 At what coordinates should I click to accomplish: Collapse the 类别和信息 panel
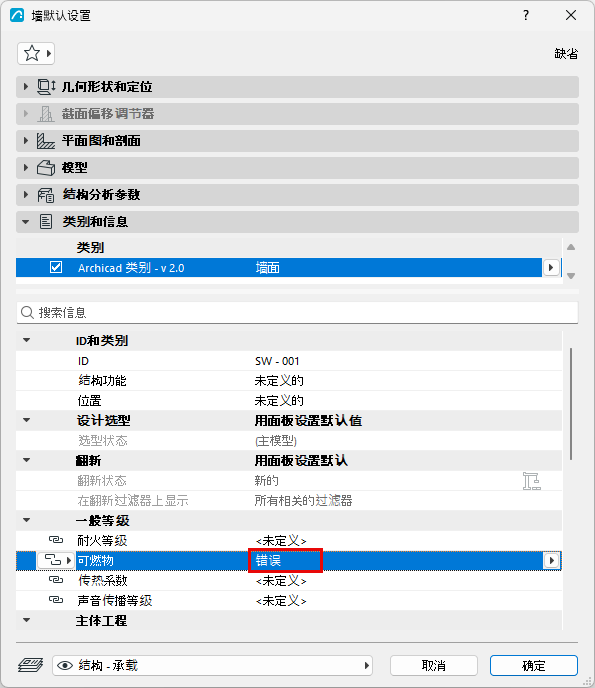(x=25, y=222)
